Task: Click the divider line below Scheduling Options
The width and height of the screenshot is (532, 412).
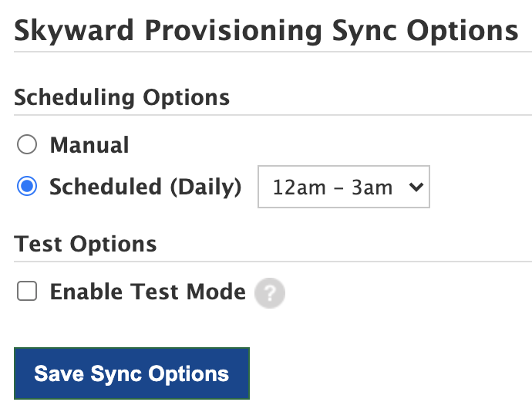Action: (x=271, y=115)
